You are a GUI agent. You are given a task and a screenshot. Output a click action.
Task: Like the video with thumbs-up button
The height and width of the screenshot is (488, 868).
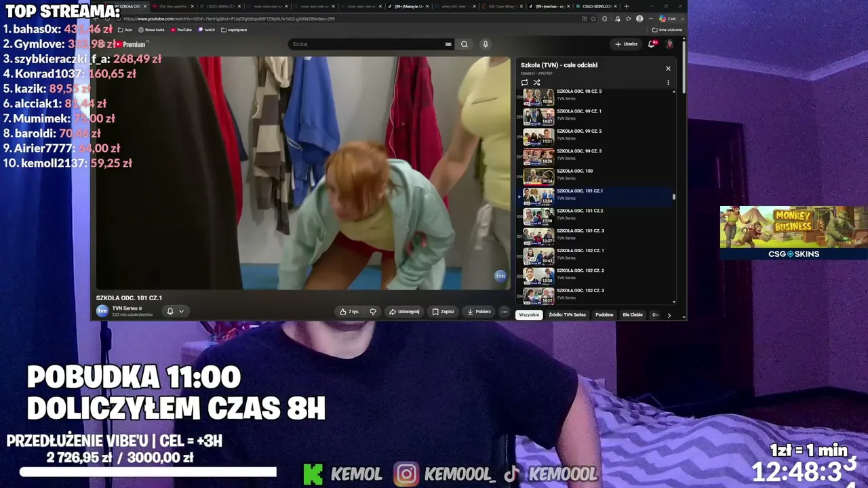349,312
